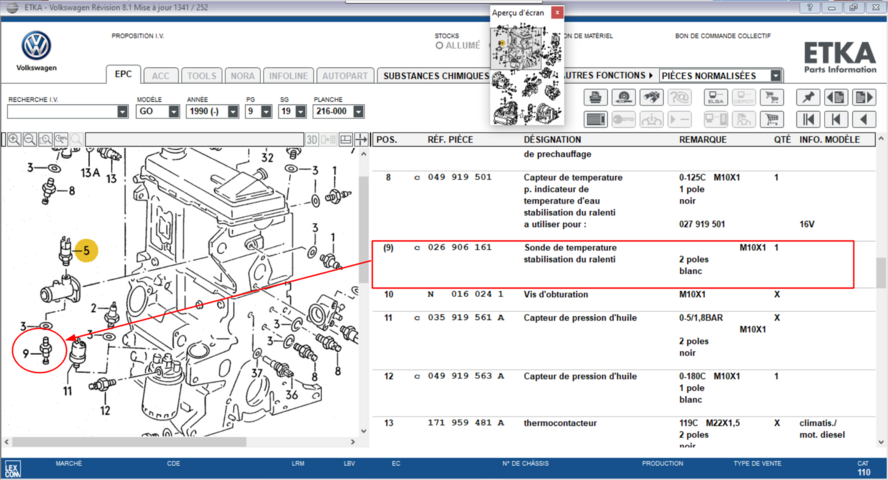The height and width of the screenshot is (480, 888).
Task: Click the Volkswagen logo
Action: [x=36, y=46]
